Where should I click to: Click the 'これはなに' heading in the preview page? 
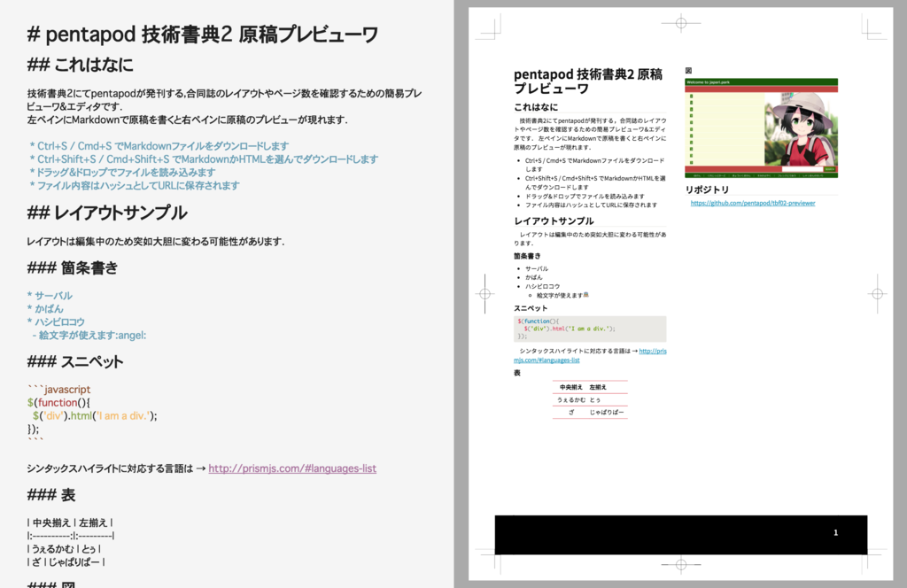pos(536,107)
